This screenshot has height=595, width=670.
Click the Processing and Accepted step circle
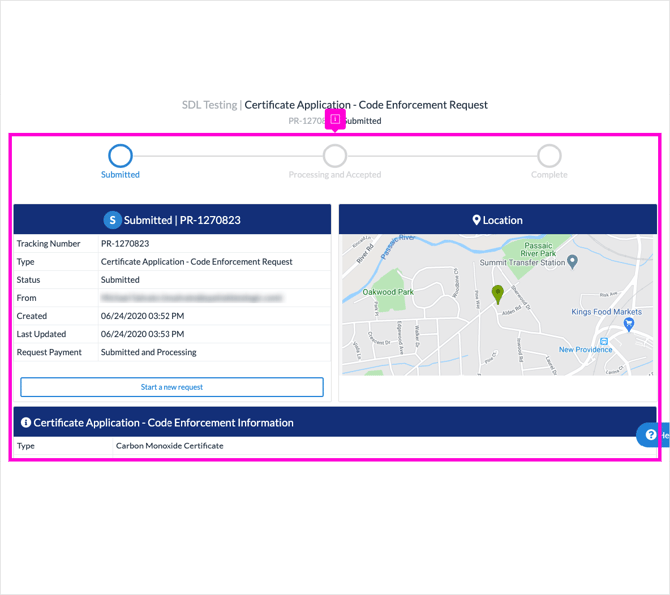pos(335,156)
